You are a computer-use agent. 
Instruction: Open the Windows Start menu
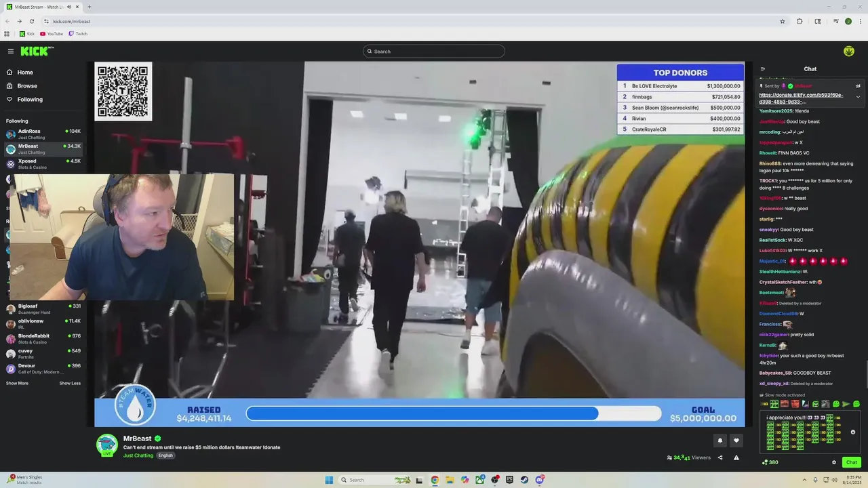(x=329, y=480)
